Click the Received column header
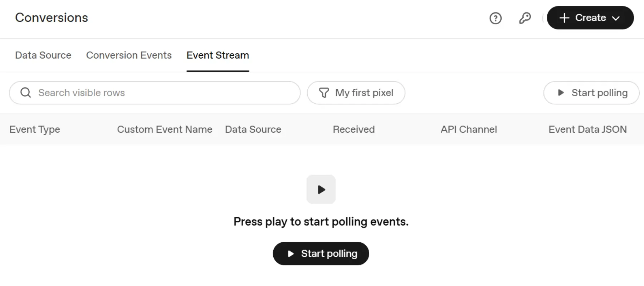The width and height of the screenshot is (644, 286). pos(354,129)
